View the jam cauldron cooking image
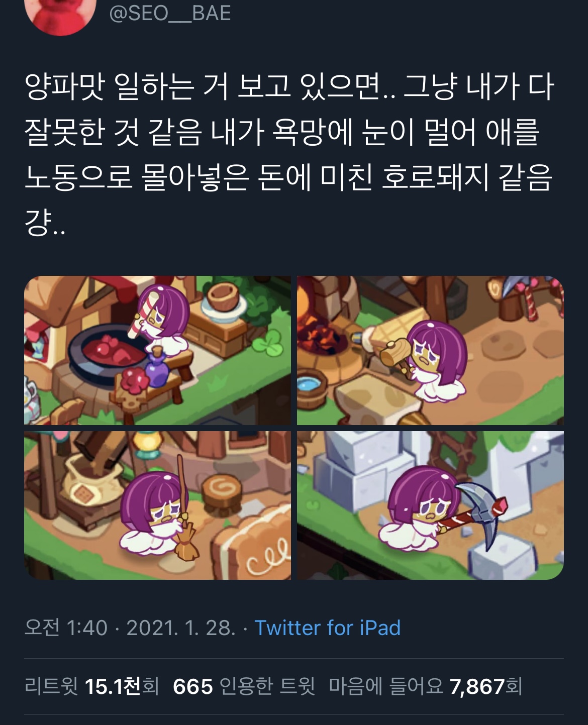Viewport: 588px width, 725px height. tap(157, 350)
